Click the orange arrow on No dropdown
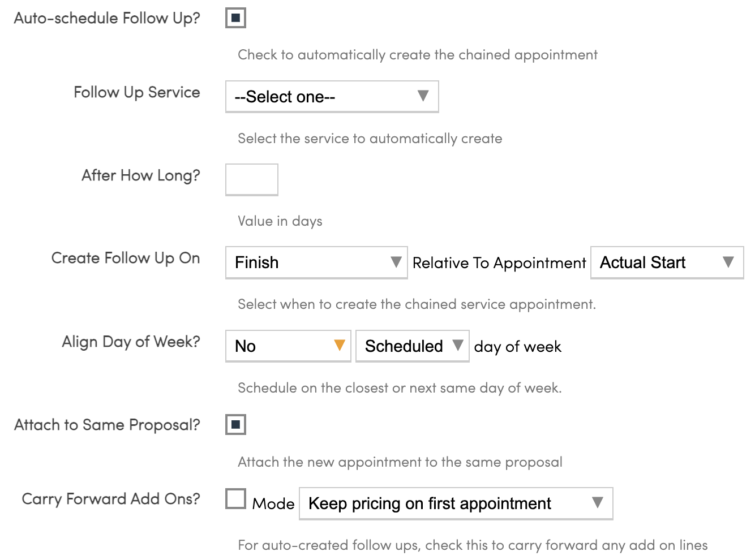Image resolution: width=755 pixels, height=560 pixels. point(340,346)
